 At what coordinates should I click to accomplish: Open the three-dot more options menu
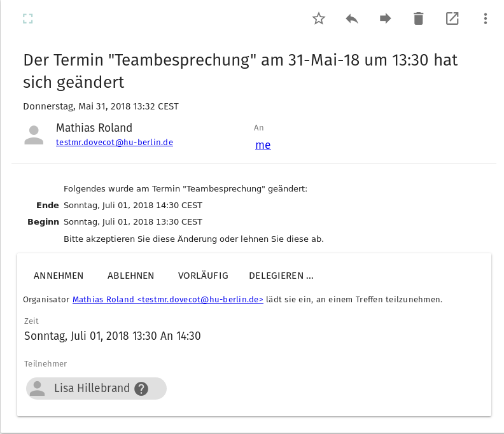pyautogui.click(x=485, y=18)
